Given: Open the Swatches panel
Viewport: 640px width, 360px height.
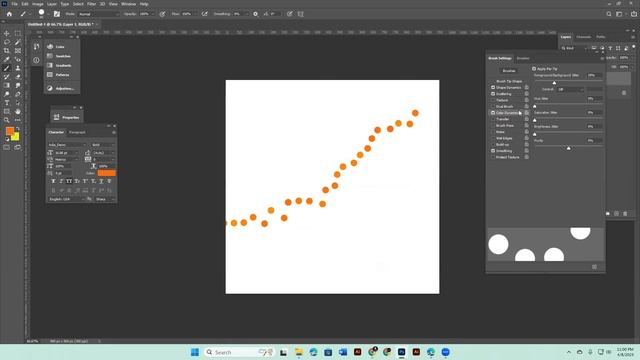Looking at the screenshot, I should click(x=59, y=56).
